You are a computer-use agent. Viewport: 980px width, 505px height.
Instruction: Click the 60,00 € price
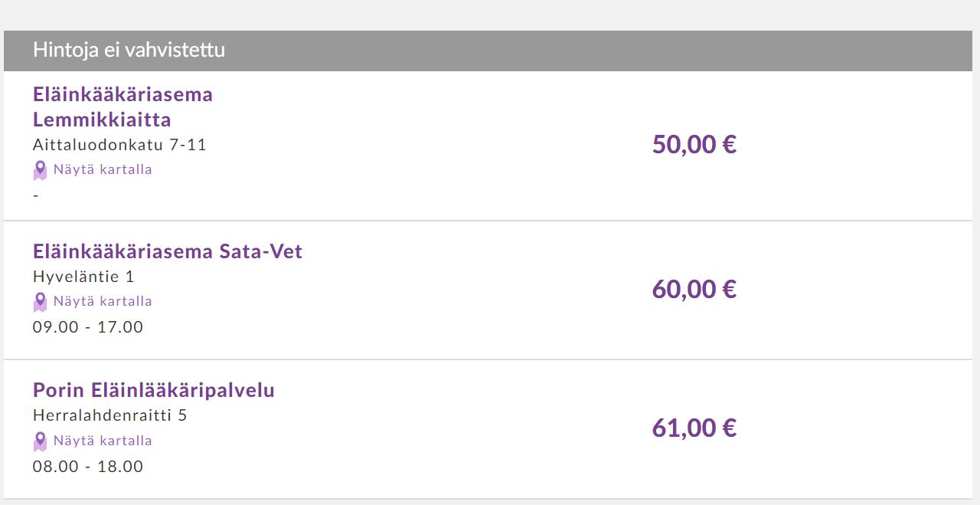(x=694, y=289)
